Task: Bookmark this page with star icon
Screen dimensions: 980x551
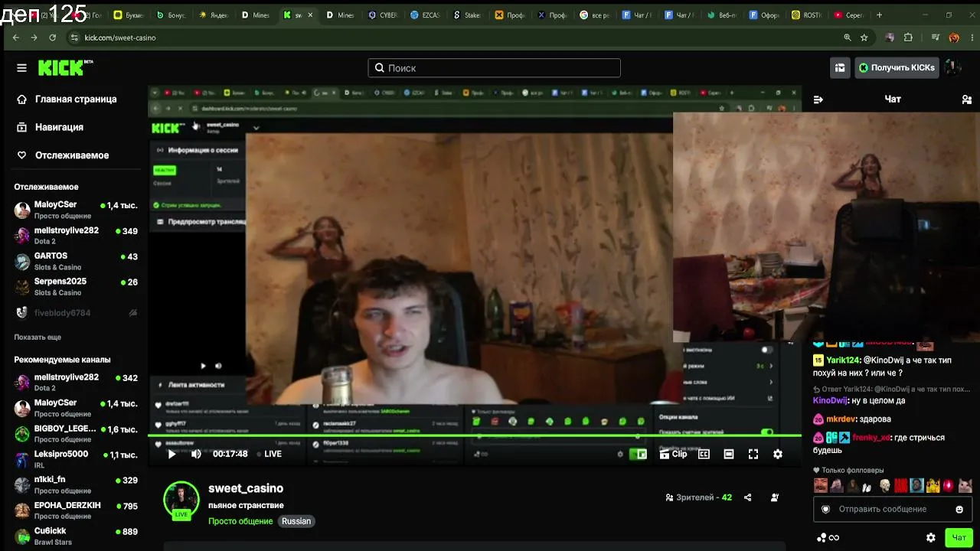Action: (864, 37)
